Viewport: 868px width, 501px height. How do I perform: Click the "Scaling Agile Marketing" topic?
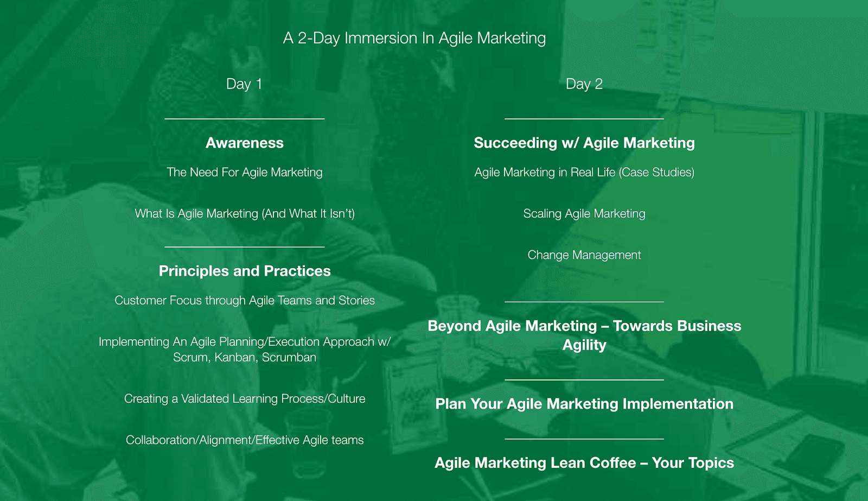[584, 213]
